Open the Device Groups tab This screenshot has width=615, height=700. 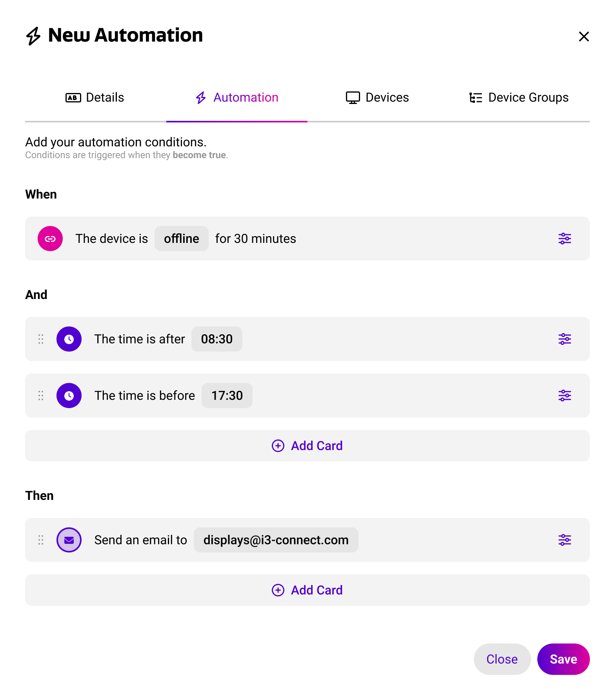(x=519, y=97)
